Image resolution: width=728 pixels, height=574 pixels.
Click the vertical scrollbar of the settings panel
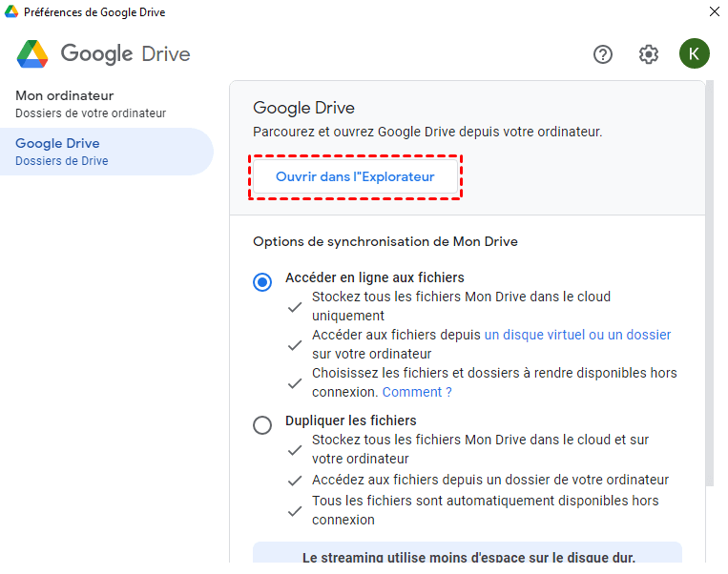709,286
